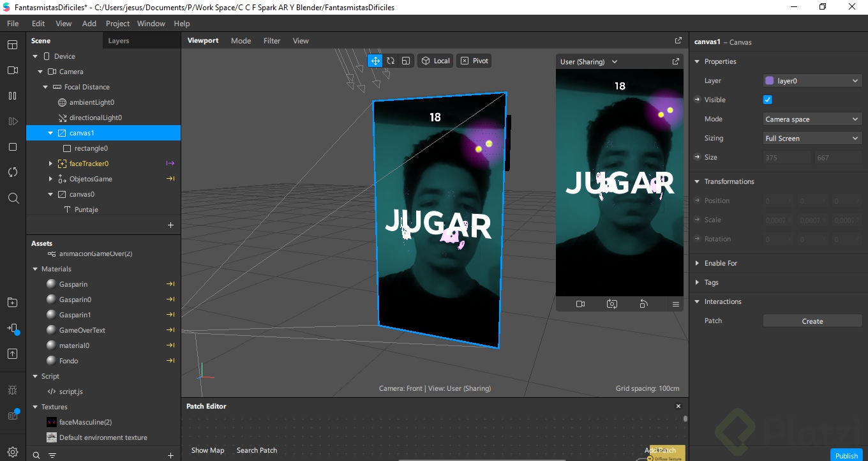This screenshot has height=461, width=868.
Task: Open the Sizing dropdown showing Full Screen
Action: (812, 138)
